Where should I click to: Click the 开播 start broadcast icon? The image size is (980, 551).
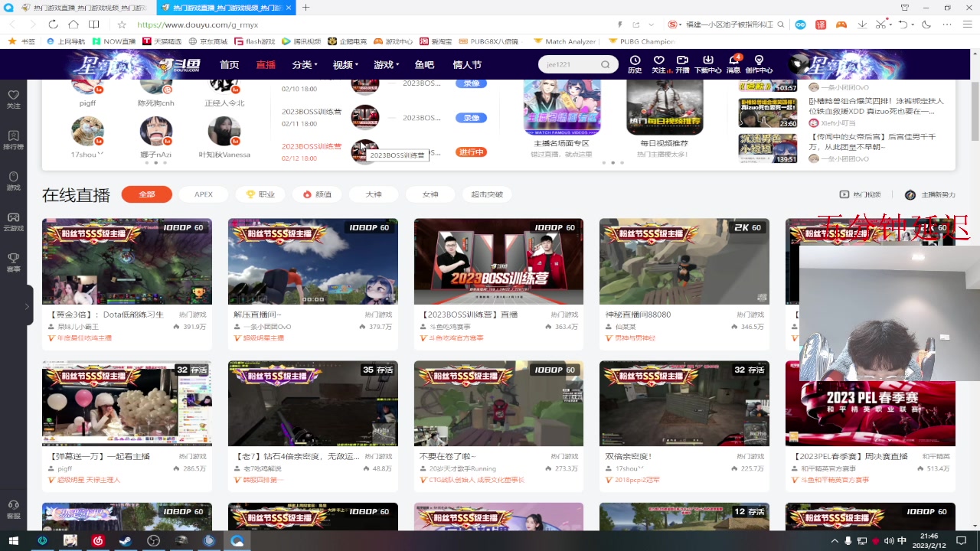[682, 64]
